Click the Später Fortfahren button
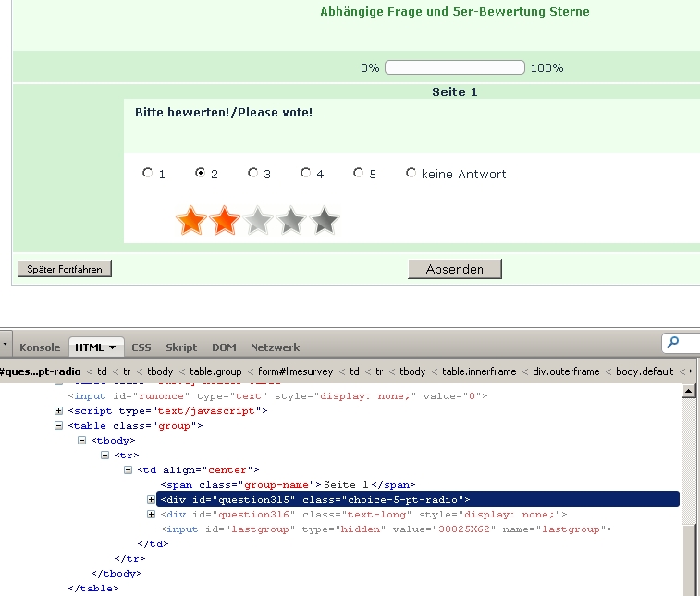This screenshot has width=700, height=596. (65, 269)
